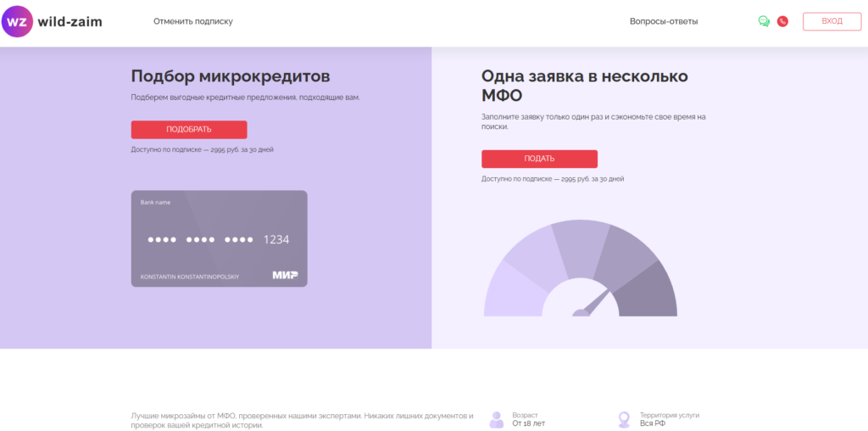Click the От 18 лет text
The width and height of the screenshot is (868, 431).
click(x=529, y=424)
